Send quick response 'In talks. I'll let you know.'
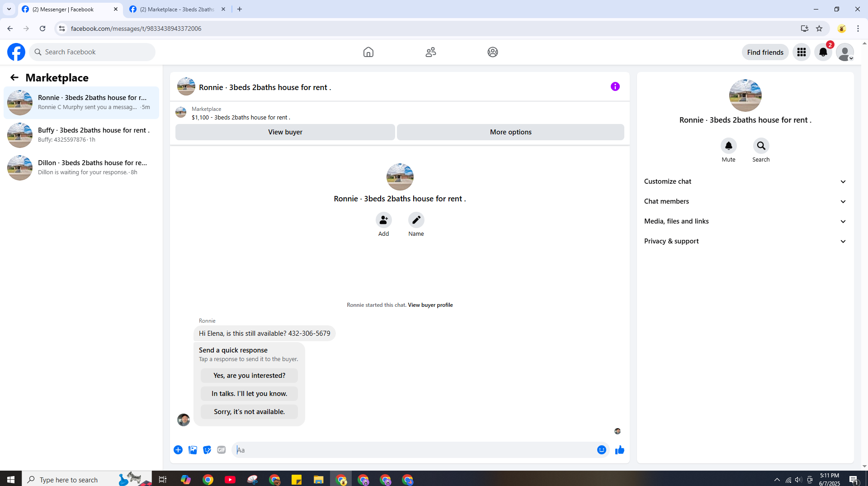The width and height of the screenshot is (868, 486). click(x=250, y=394)
